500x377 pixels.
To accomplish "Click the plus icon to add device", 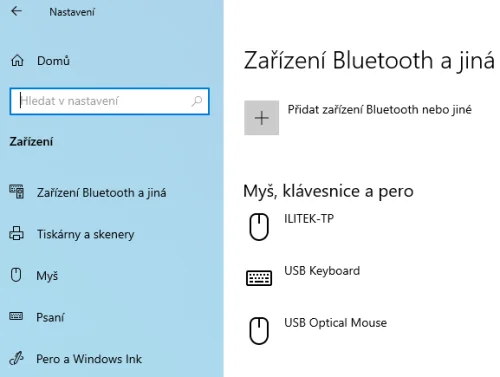I will [x=262, y=118].
